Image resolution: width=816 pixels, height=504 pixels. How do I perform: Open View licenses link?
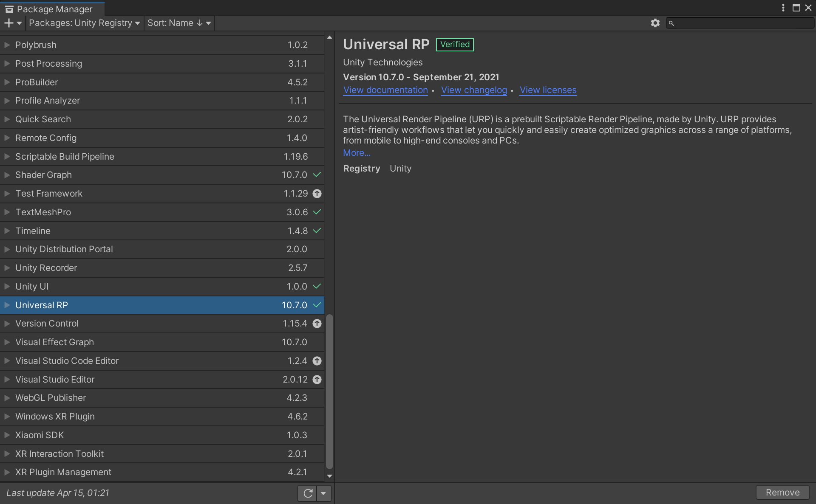pyautogui.click(x=548, y=90)
